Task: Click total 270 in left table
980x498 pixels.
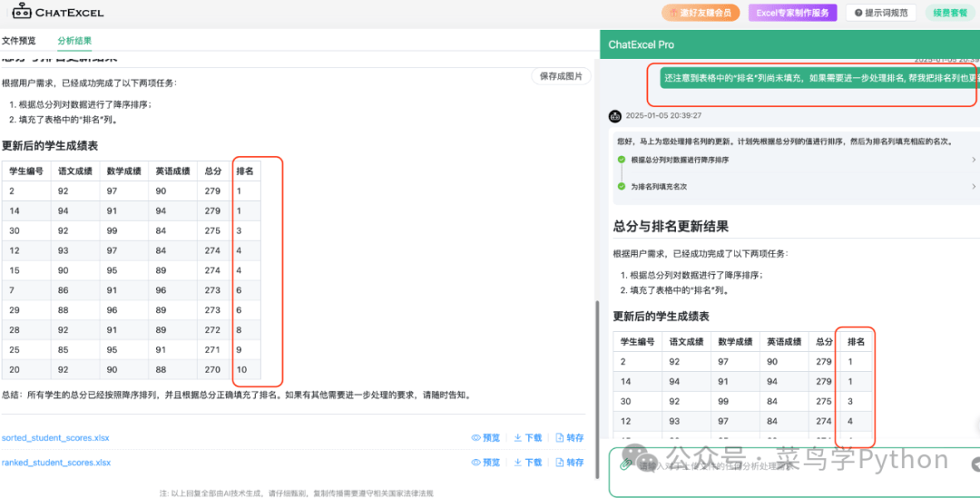Action: tap(212, 370)
